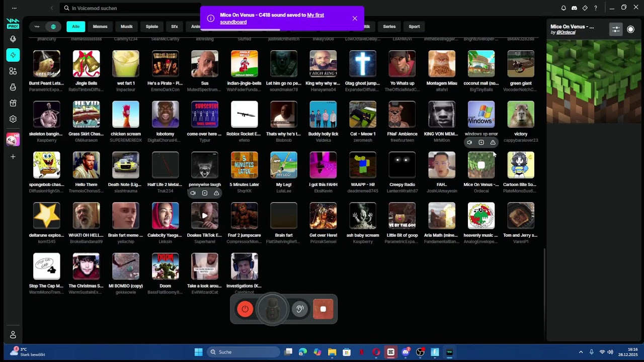This screenshot has width=644, height=362.
Task: Switch to the Voicemod sounds view toggle
Action: tap(37, 27)
